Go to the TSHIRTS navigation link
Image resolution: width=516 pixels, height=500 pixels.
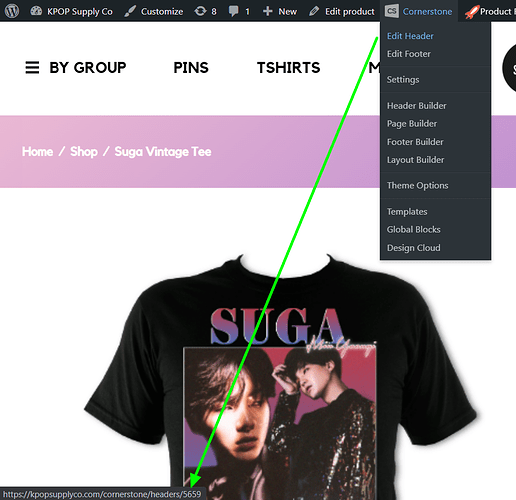288,68
